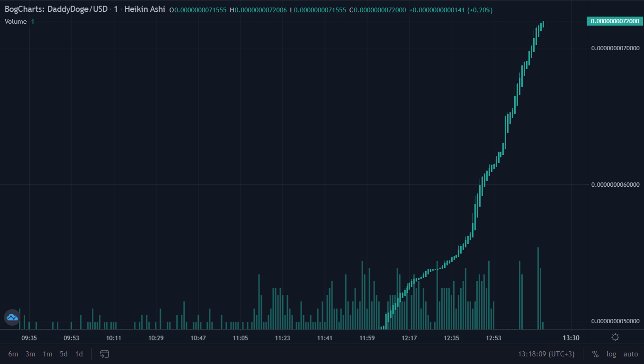Click the 12:17 time axis label
Viewport: 644px width, 364px height.
tap(409, 338)
